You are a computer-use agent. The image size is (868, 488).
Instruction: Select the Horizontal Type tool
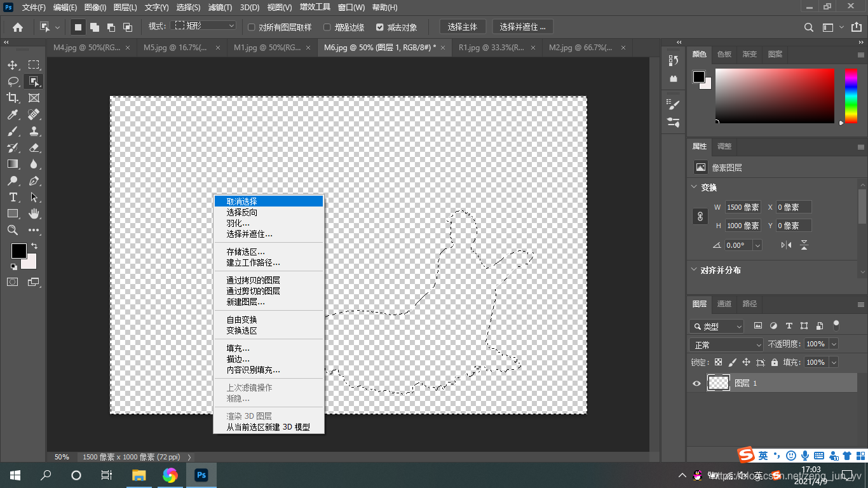click(x=13, y=197)
